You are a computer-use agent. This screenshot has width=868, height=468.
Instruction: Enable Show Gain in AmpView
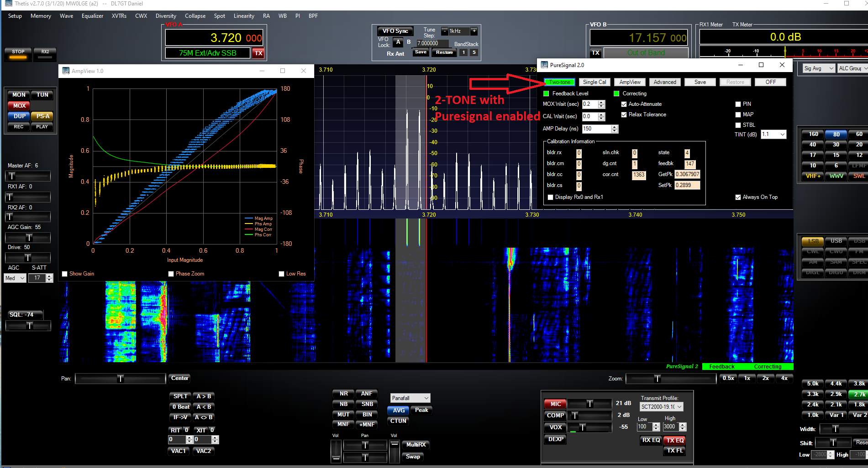pyautogui.click(x=65, y=274)
